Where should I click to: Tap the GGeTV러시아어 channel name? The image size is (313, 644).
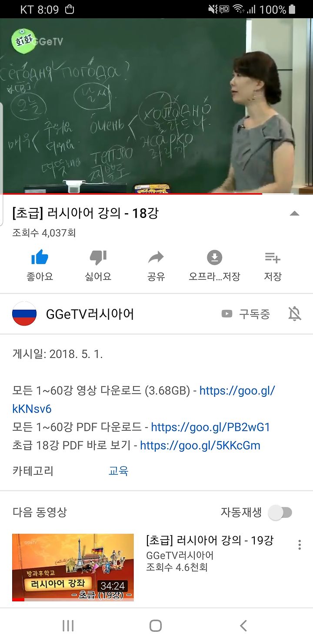coord(90,314)
